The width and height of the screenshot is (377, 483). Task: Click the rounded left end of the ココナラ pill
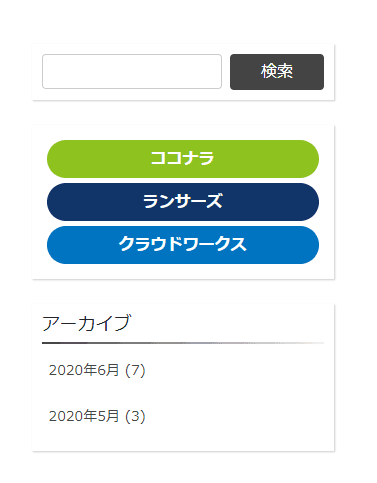coord(58,159)
